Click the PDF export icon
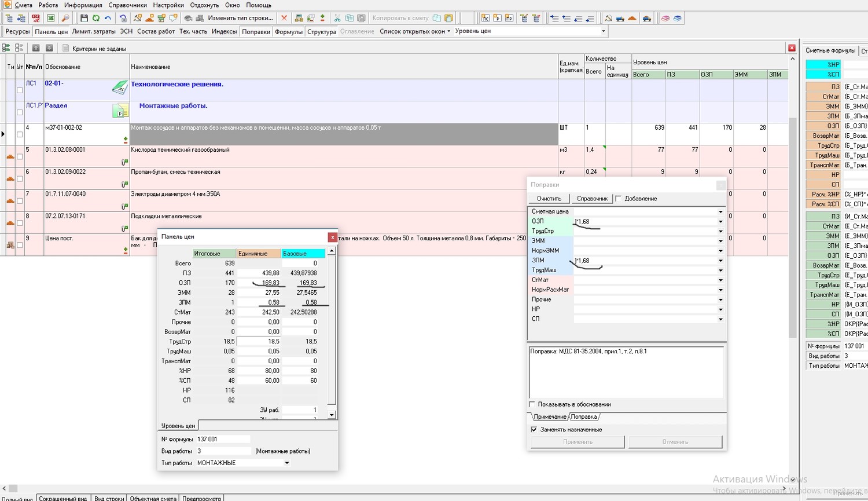 coord(36,19)
